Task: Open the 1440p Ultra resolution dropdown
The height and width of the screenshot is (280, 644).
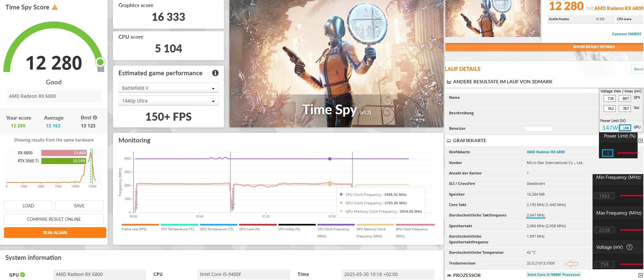Action: pyautogui.click(x=168, y=101)
